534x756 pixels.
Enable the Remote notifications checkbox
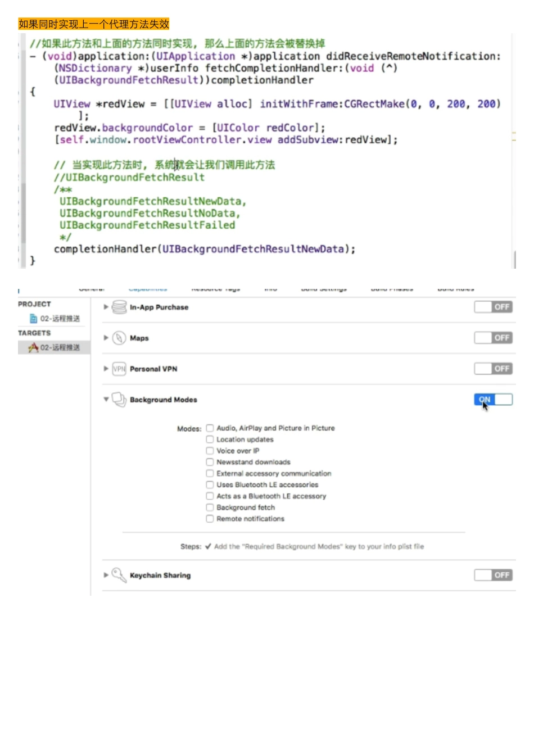click(210, 519)
